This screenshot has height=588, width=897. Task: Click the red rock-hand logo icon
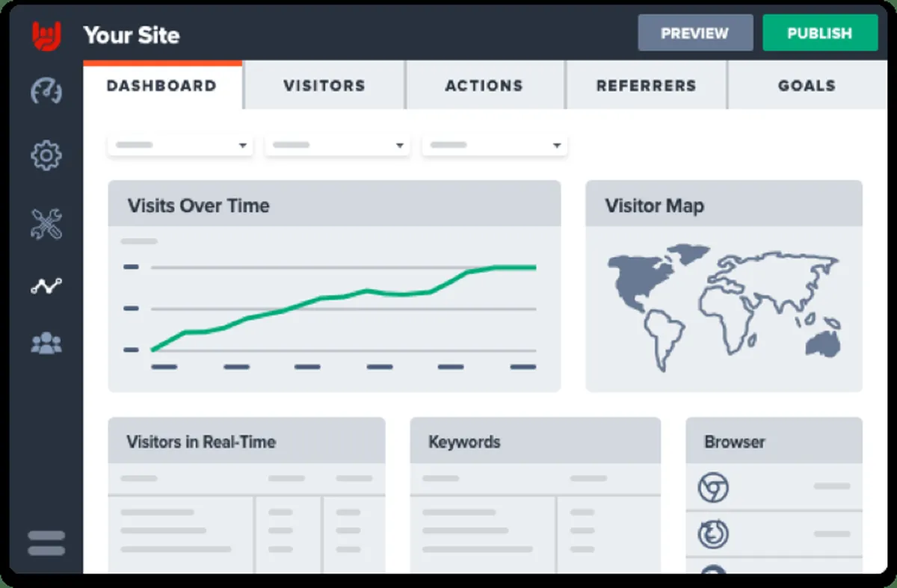pos(46,35)
